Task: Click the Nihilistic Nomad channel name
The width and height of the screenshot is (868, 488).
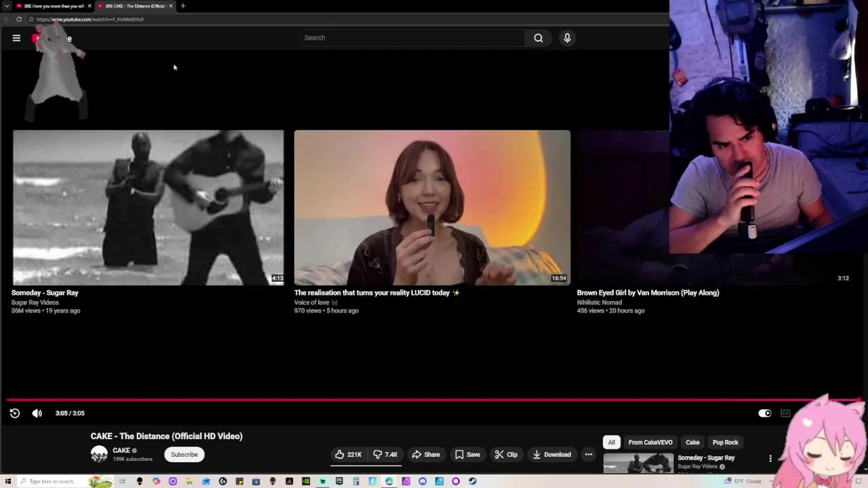Action: click(599, 302)
